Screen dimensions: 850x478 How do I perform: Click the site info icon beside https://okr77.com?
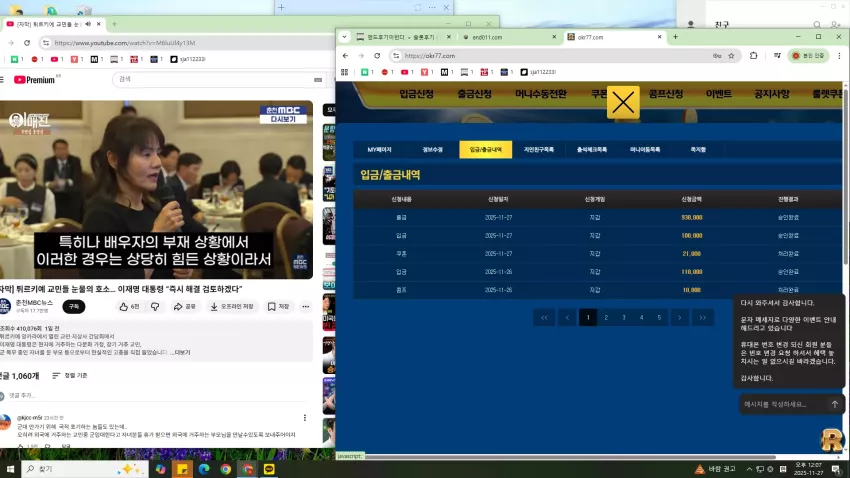click(396, 56)
